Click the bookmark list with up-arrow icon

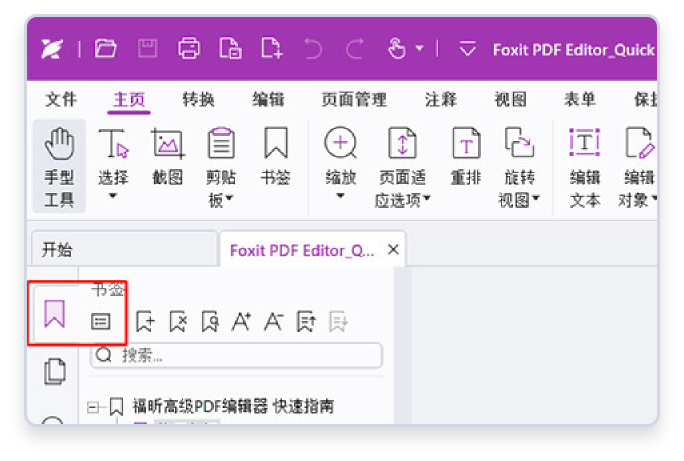click(306, 321)
